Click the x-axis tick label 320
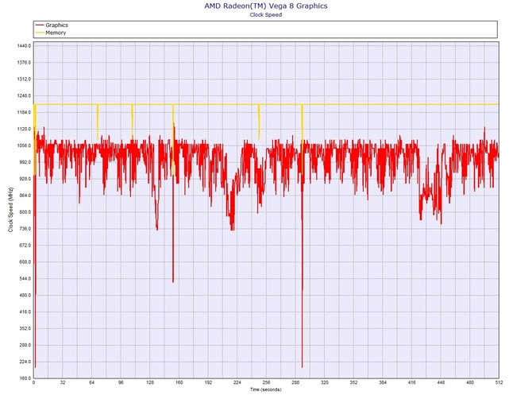Screen dimensions: 532x399 tap(325, 382)
